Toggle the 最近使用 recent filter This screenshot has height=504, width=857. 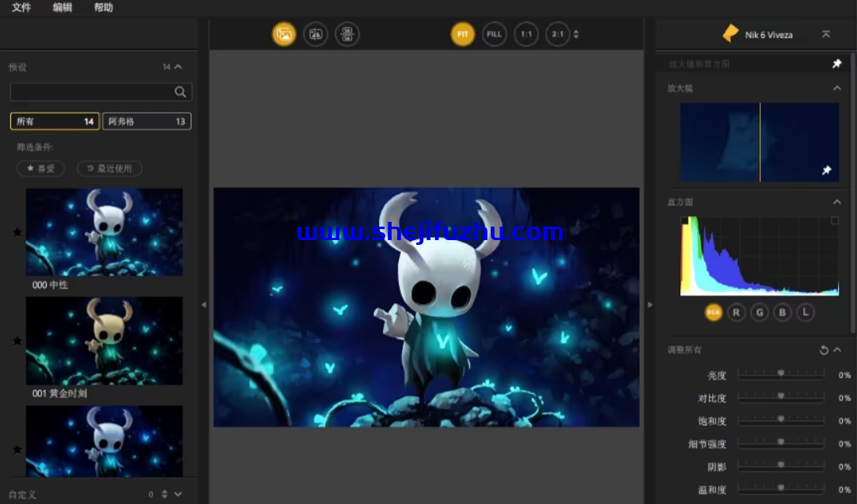pos(109,169)
